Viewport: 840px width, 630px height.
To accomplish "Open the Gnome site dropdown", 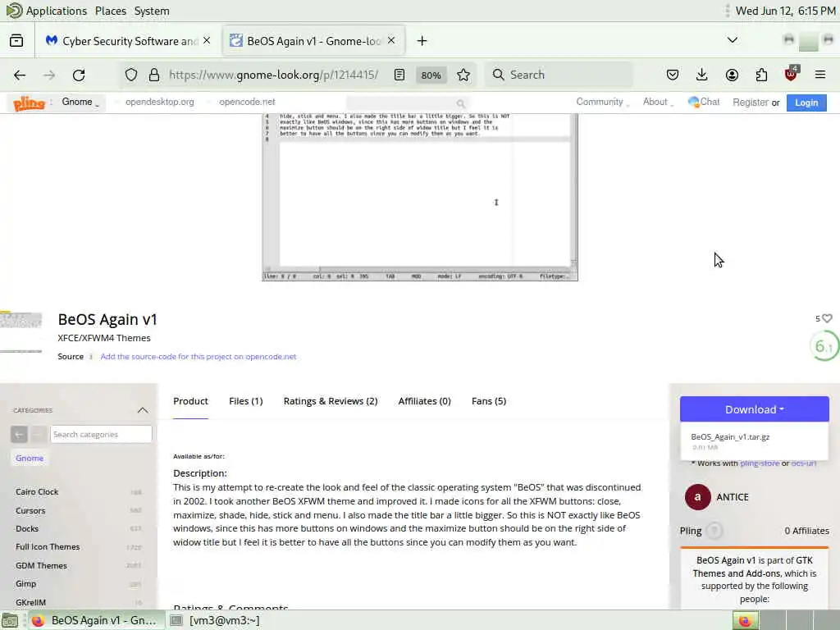I will 80,102.
